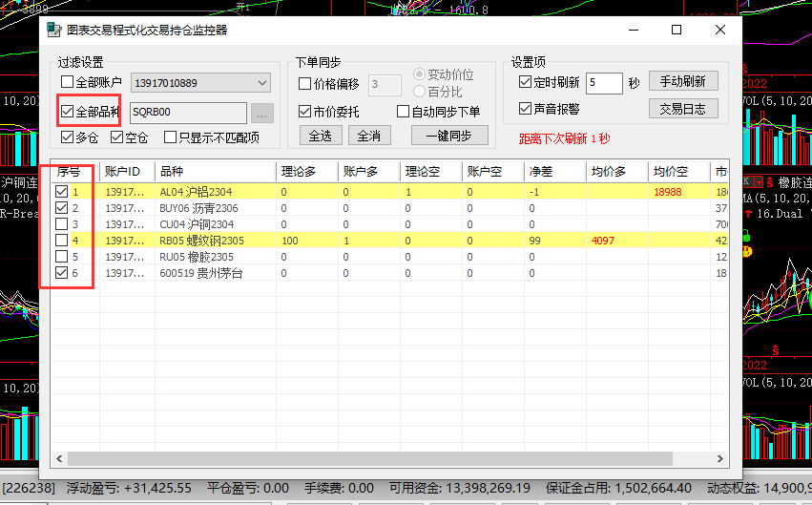The image size is (812, 505).
Task: Maximize the position monitor window
Action: [677, 31]
